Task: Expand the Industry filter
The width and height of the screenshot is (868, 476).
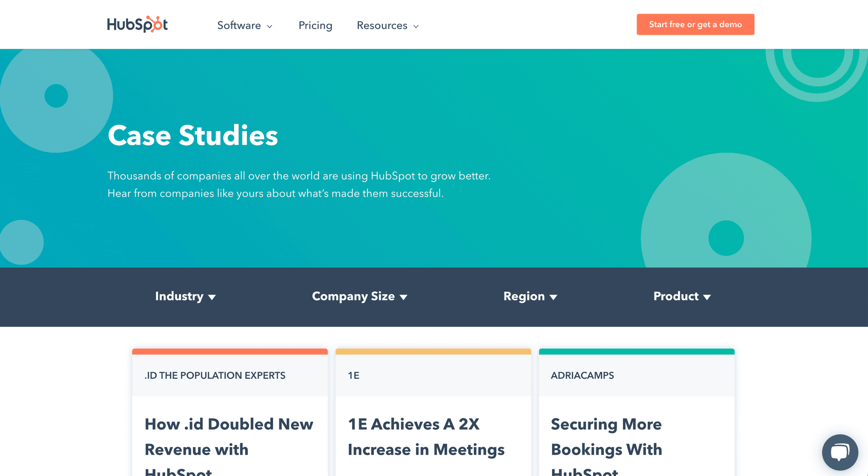Action: tap(185, 296)
